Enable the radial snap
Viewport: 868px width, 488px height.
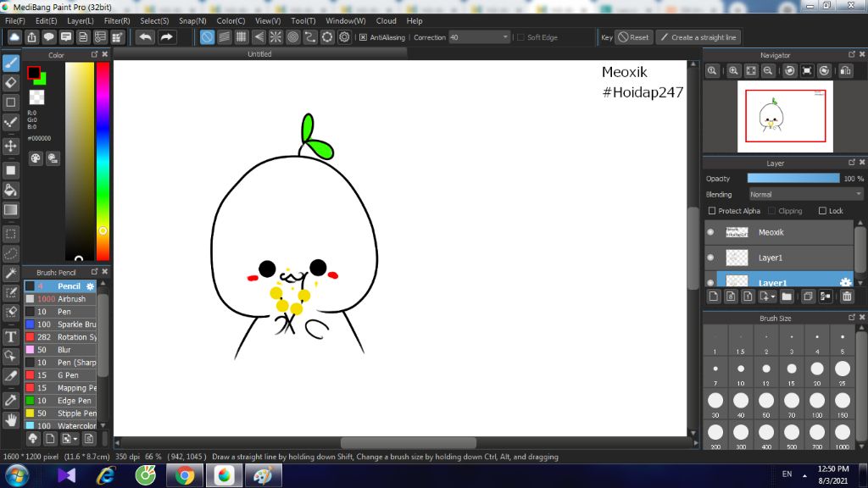coord(275,37)
